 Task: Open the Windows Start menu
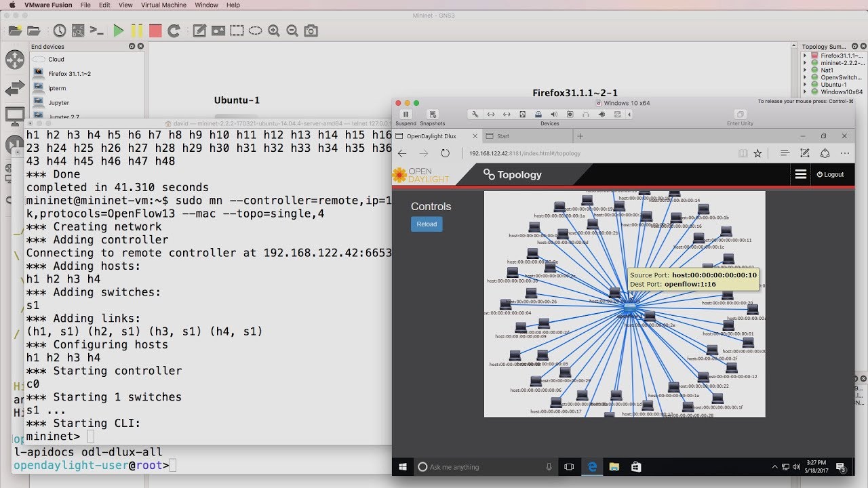(403, 466)
